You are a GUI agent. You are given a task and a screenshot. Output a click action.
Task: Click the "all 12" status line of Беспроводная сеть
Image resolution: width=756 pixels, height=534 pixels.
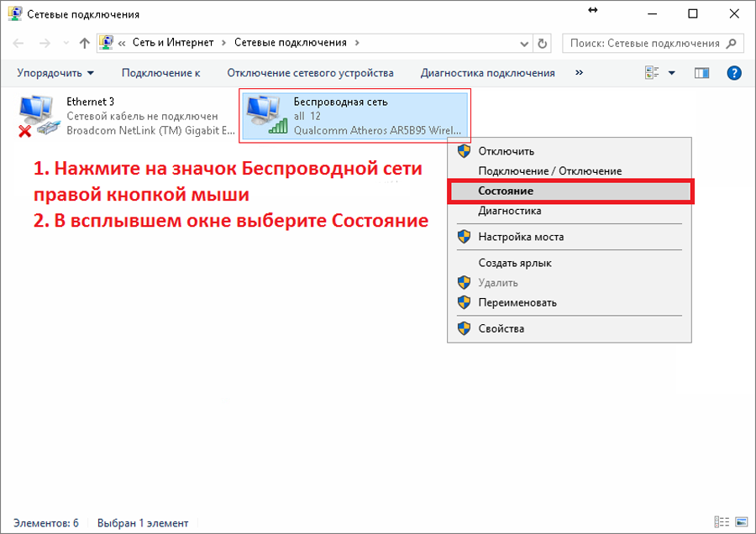(307, 116)
